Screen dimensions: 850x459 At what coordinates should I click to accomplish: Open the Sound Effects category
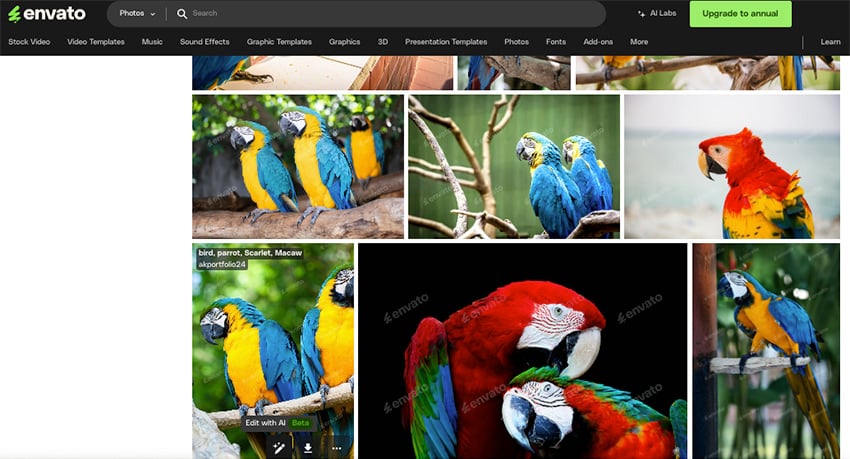[204, 42]
